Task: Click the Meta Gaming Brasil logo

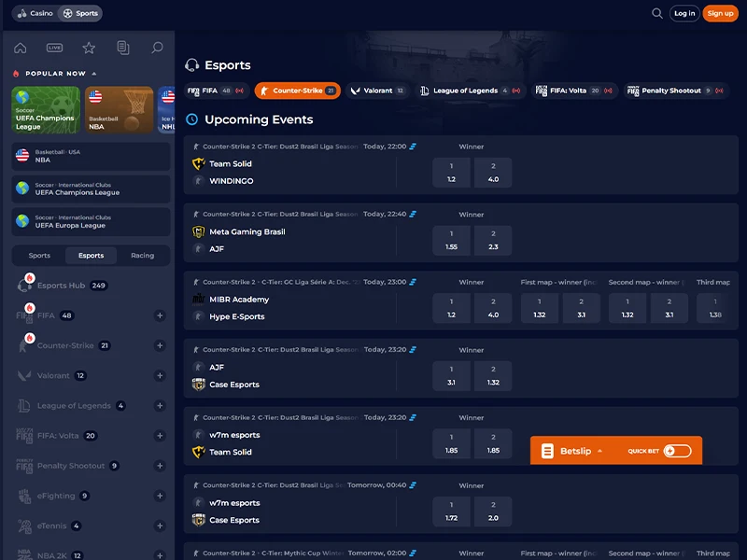Action: click(x=198, y=231)
